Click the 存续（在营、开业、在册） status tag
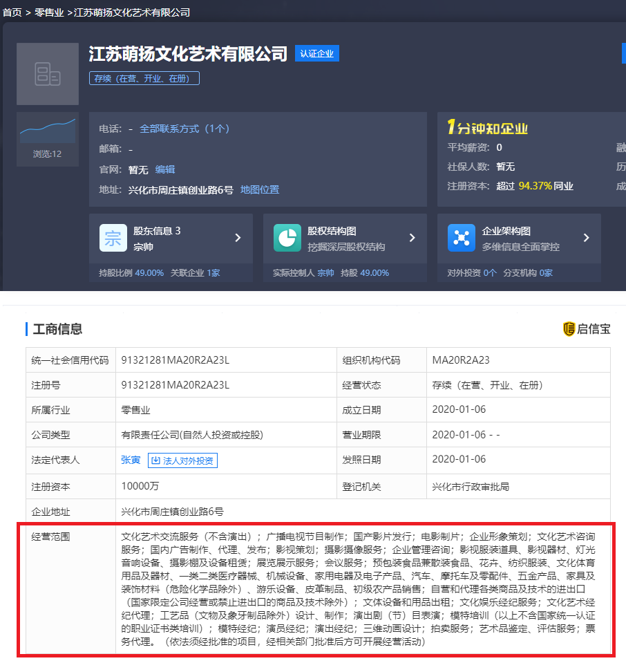The width and height of the screenshot is (626, 672). point(144,78)
